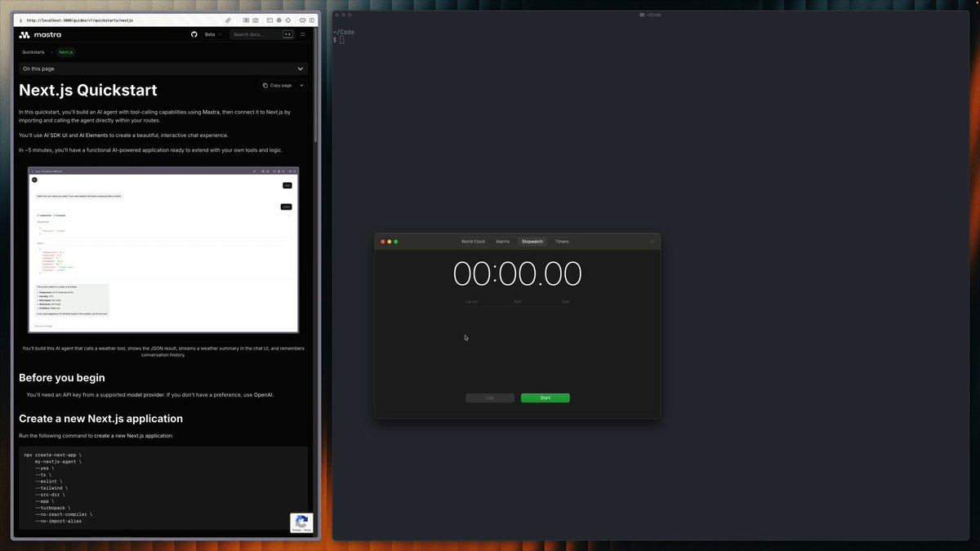Image resolution: width=980 pixels, height=551 pixels.
Task: Click the Lap No. column header
Action: 472,302
